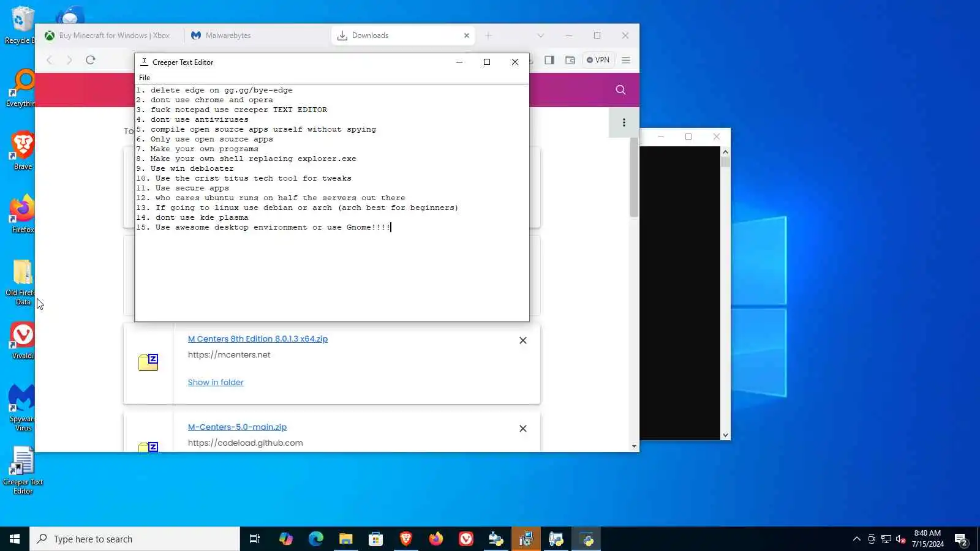The height and width of the screenshot is (551, 980).
Task: Open Task View from the taskbar
Action: (x=255, y=539)
